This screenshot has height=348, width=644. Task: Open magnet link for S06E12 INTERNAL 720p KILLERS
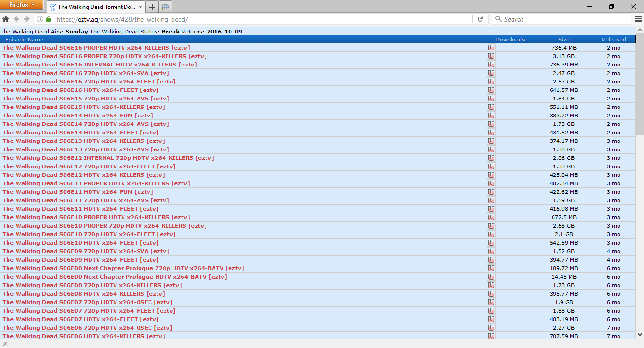[491, 158]
